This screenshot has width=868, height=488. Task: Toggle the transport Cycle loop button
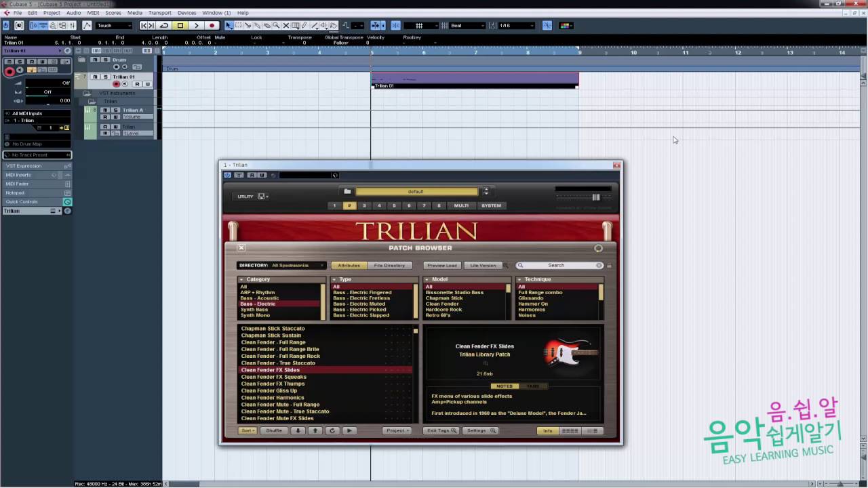click(x=164, y=26)
